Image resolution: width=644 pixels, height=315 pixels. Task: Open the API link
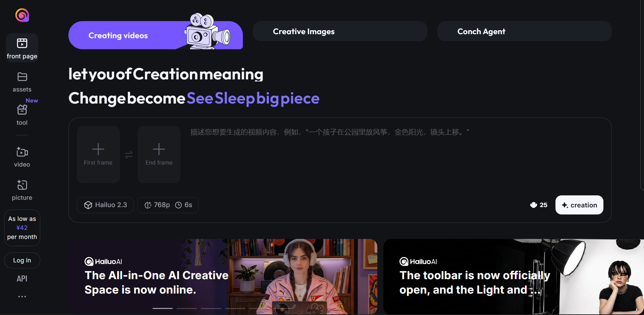22,279
